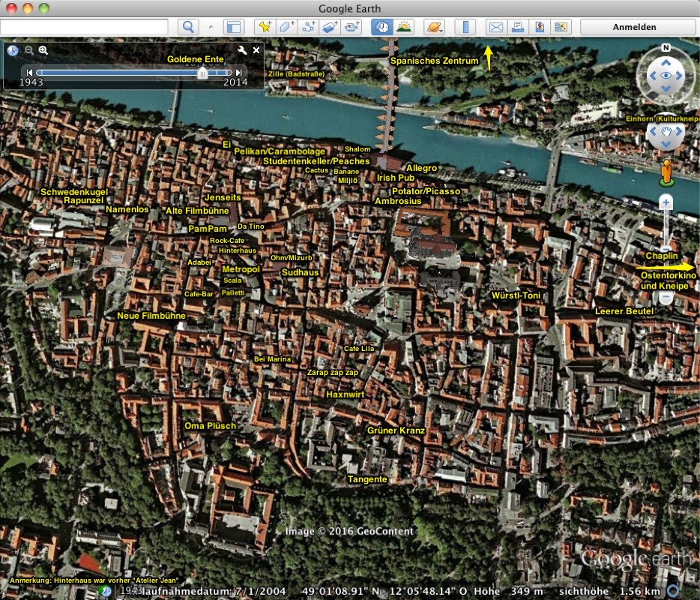Open time slider options wrench
This screenshot has width=700, height=600.
point(242,50)
